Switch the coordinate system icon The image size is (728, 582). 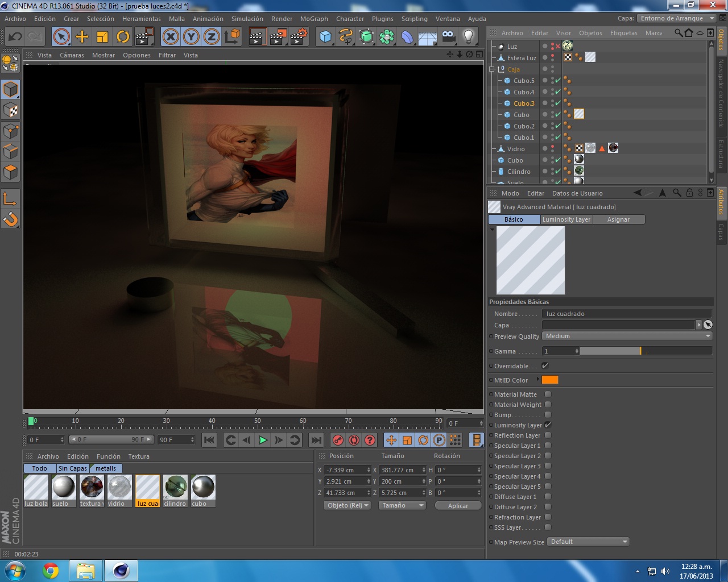[x=232, y=37]
